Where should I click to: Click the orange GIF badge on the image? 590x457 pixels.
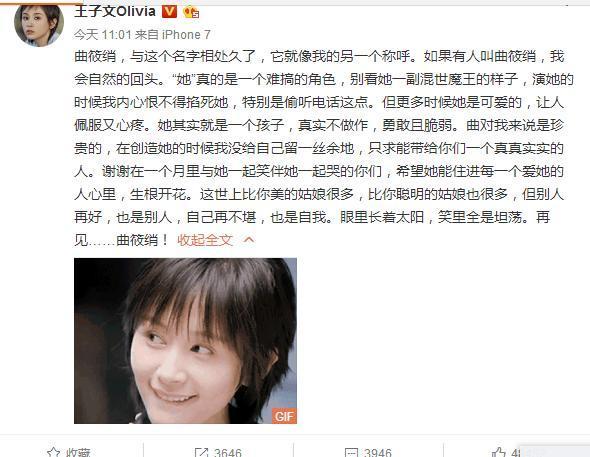284,416
